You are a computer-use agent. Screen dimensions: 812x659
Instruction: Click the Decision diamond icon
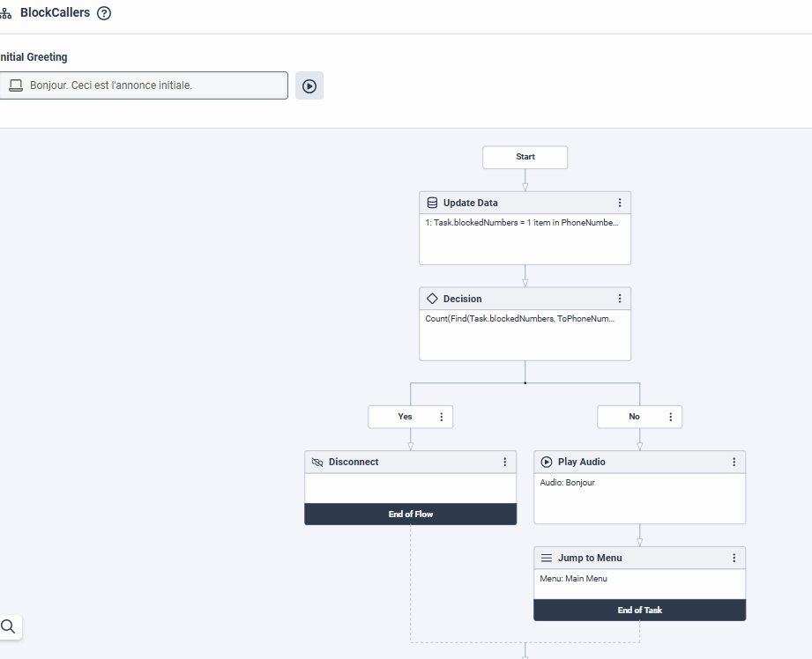coord(432,299)
